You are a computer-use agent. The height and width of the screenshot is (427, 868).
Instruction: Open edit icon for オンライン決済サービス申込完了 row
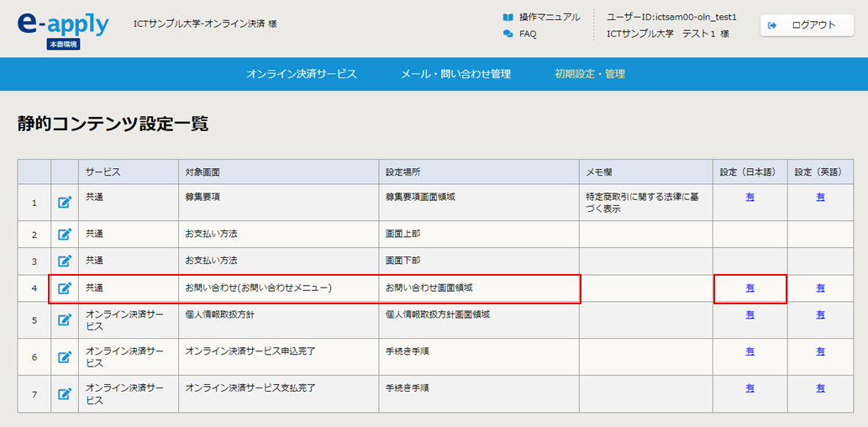tap(65, 357)
